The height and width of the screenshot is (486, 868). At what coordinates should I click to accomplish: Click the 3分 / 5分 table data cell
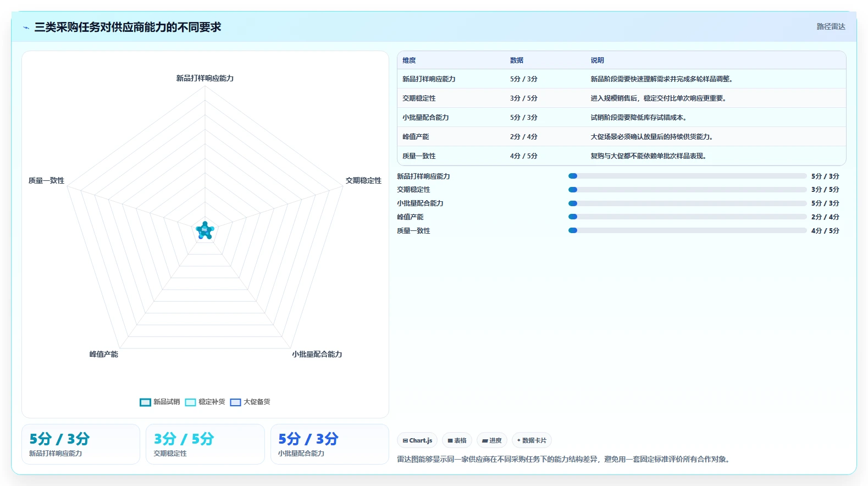[x=524, y=98]
